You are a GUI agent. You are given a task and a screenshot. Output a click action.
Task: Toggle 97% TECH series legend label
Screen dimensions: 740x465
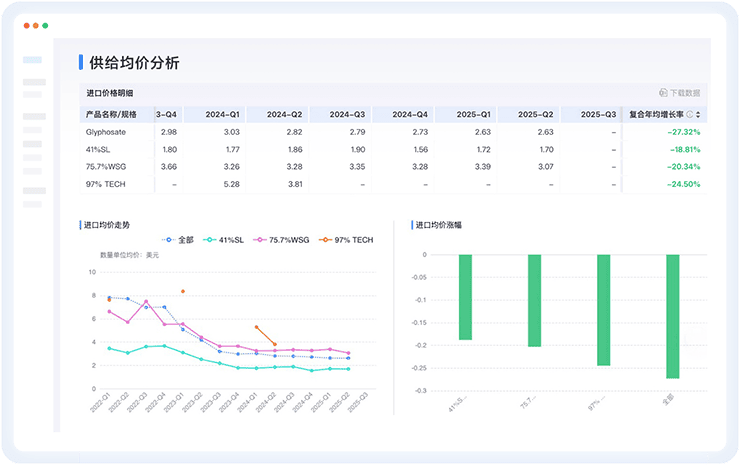[x=354, y=240]
